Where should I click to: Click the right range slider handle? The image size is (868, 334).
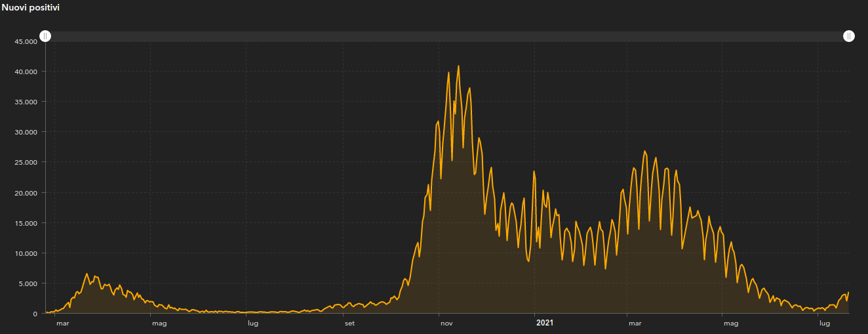(x=849, y=36)
